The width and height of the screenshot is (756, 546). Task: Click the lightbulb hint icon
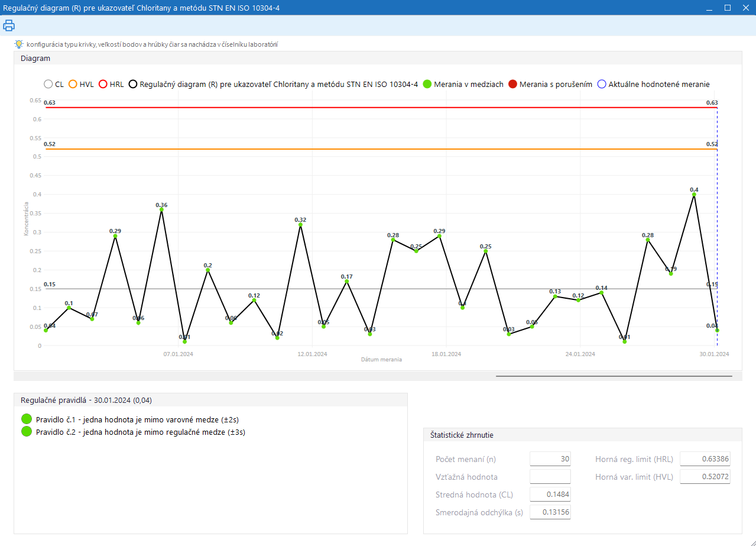coord(19,44)
